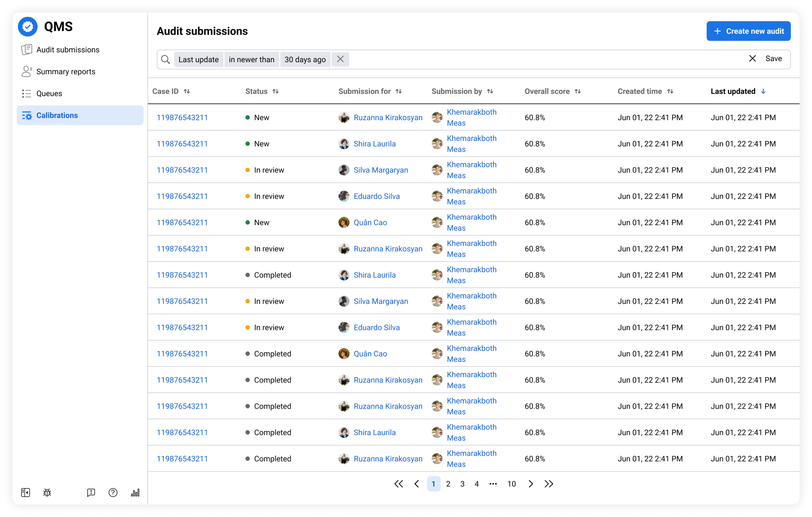Open the bar chart stats icon
The width and height of the screenshot is (812, 517).
pyautogui.click(x=135, y=493)
